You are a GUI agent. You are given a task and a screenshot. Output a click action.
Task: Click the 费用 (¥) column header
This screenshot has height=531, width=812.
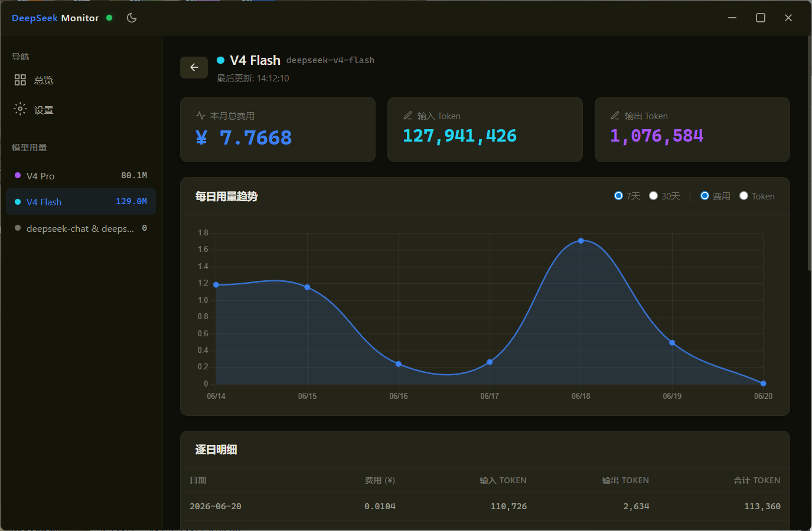click(380, 480)
